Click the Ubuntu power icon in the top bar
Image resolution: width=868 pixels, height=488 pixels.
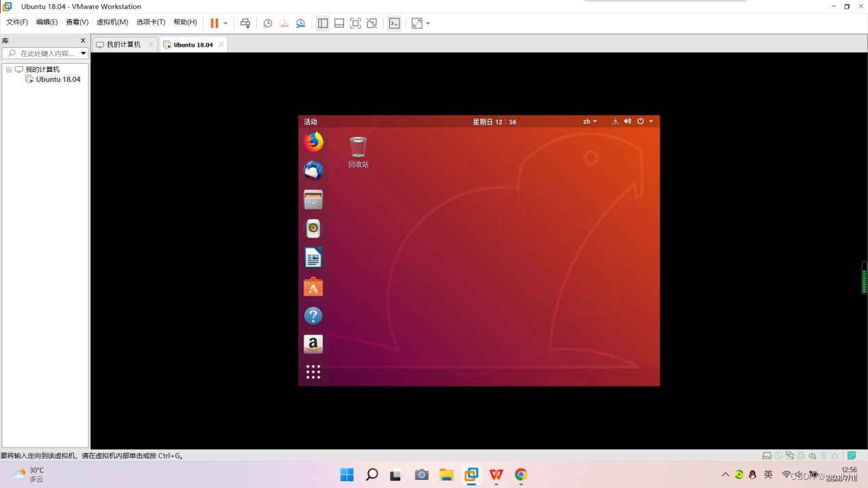click(641, 122)
